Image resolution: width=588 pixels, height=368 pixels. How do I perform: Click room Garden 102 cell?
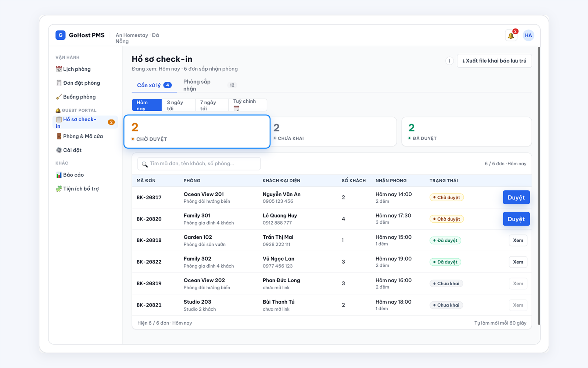[204, 240]
